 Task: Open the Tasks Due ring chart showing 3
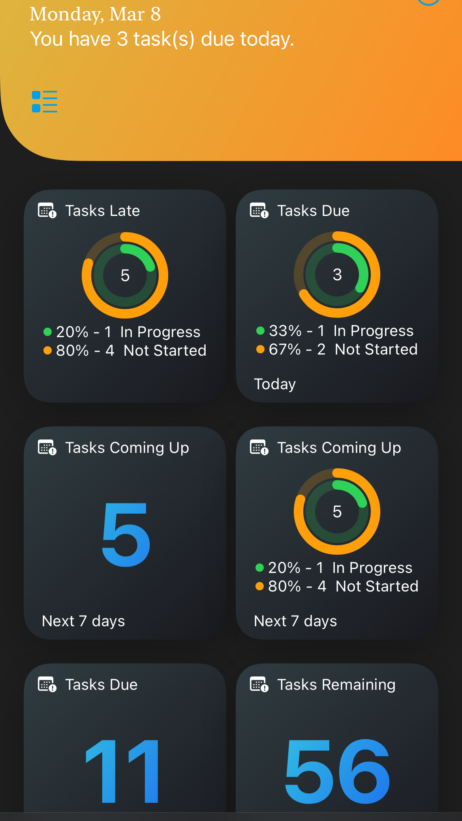tap(337, 274)
